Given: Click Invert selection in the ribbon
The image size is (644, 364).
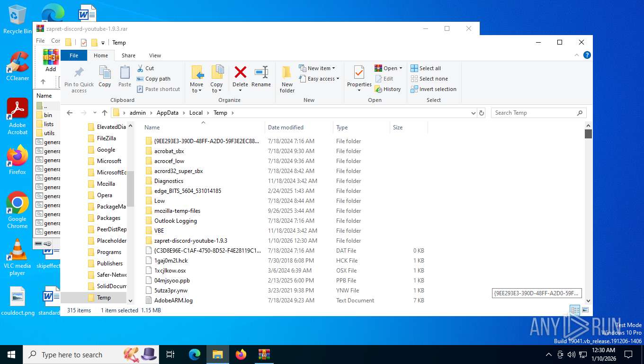Looking at the screenshot, I should click(433, 89).
